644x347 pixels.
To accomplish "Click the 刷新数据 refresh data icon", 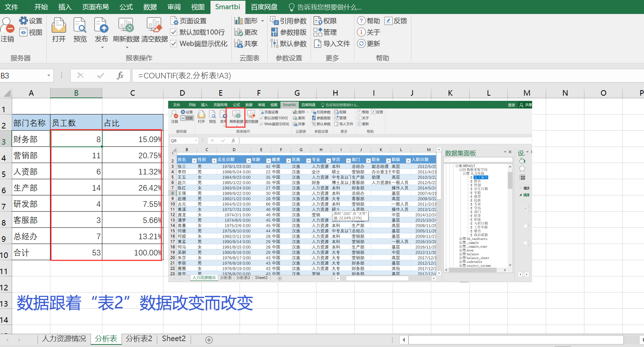I will [x=126, y=25].
